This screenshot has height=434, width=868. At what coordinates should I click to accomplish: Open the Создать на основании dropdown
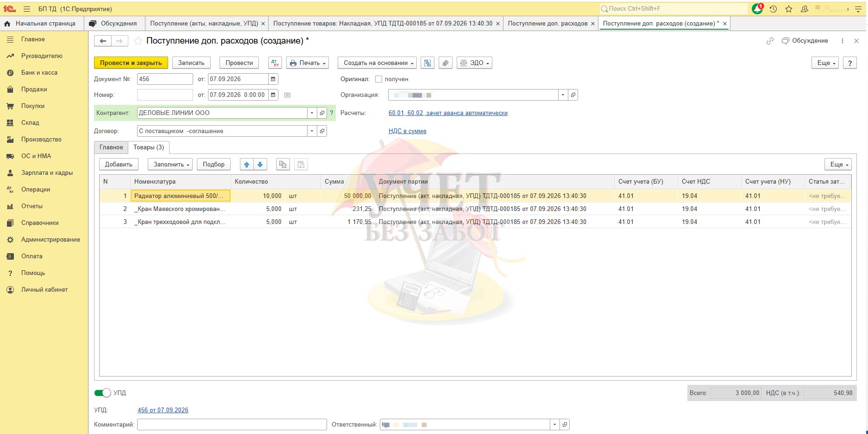pos(377,63)
